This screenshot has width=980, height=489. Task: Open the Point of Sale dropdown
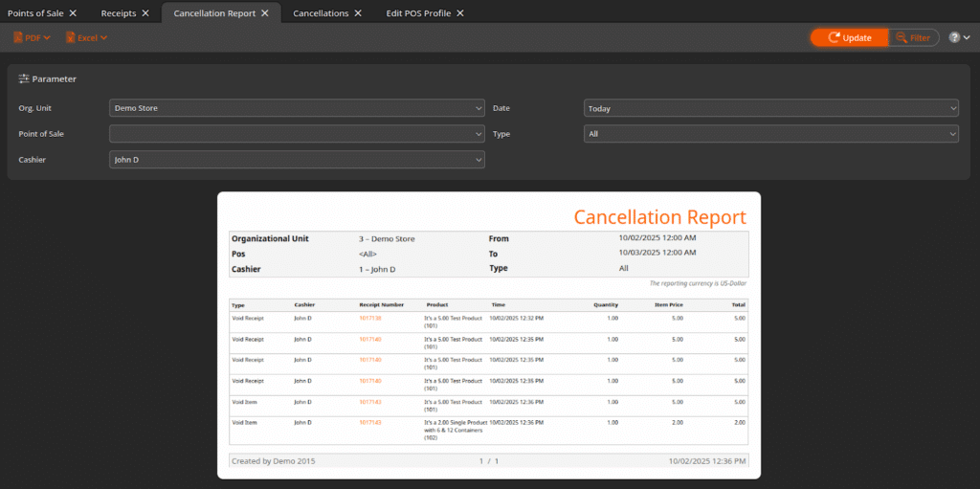tap(297, 134)
